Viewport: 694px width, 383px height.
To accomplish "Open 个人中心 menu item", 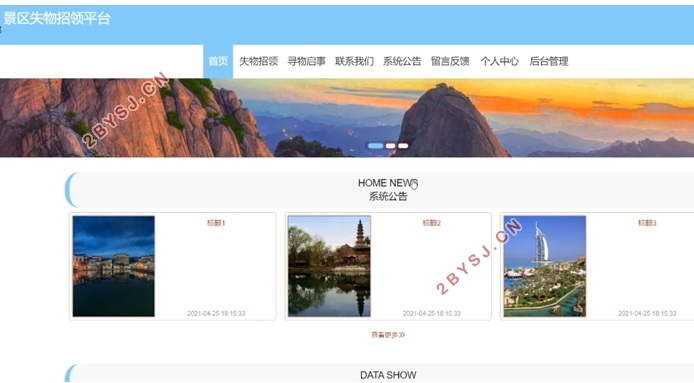I will click(499, 61).
